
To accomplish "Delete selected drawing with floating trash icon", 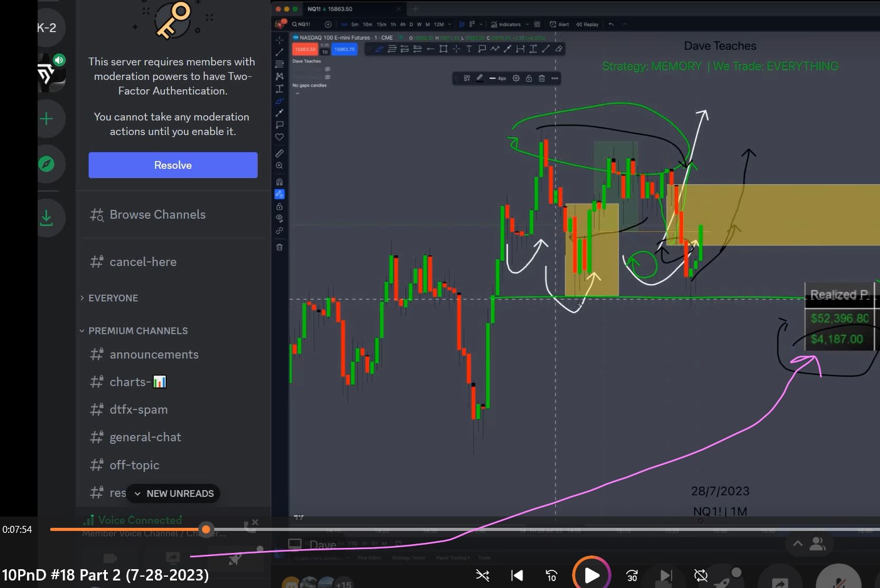I will click(542, 78).
